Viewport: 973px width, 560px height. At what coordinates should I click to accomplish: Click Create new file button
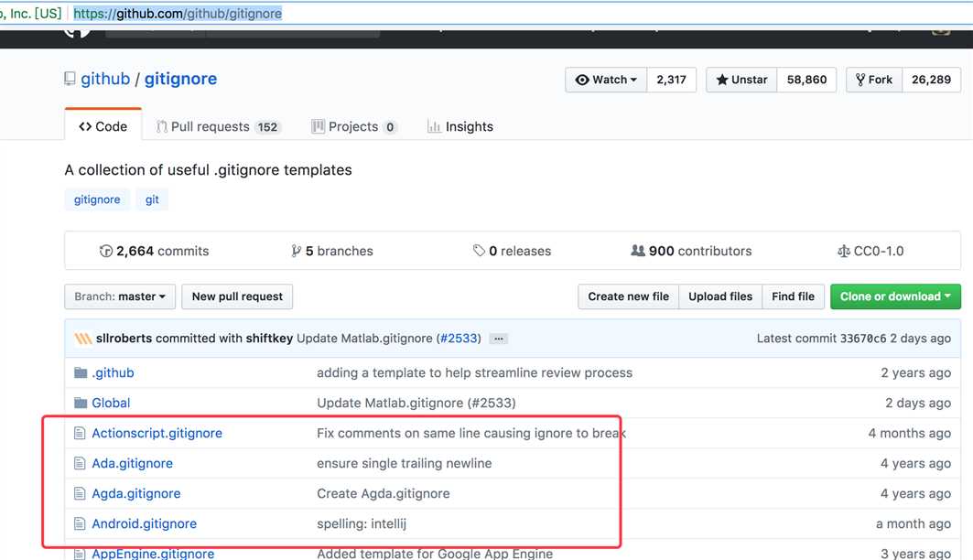pos(629,296)
